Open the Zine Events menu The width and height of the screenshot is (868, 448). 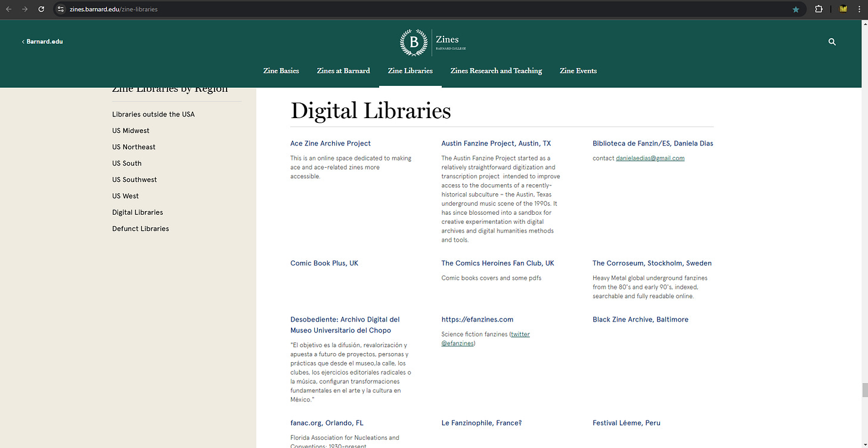578,70
